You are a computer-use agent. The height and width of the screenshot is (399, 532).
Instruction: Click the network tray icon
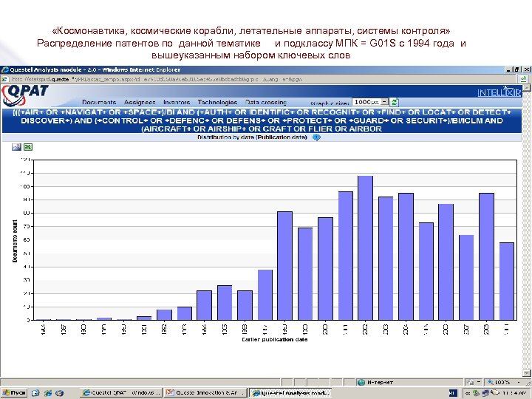click(485, 393)
